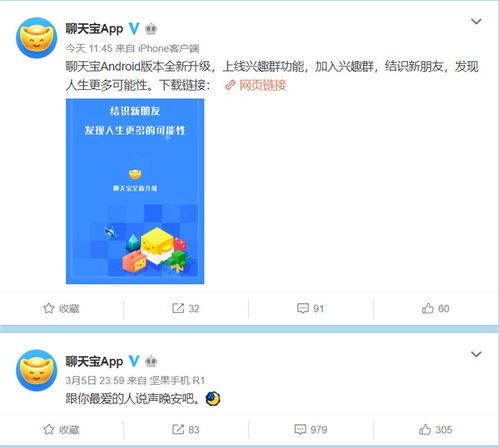This screenshot has height=448, width=499.
Task: Open the second post's 聊天宝App avatar
Action: point(37,370)
